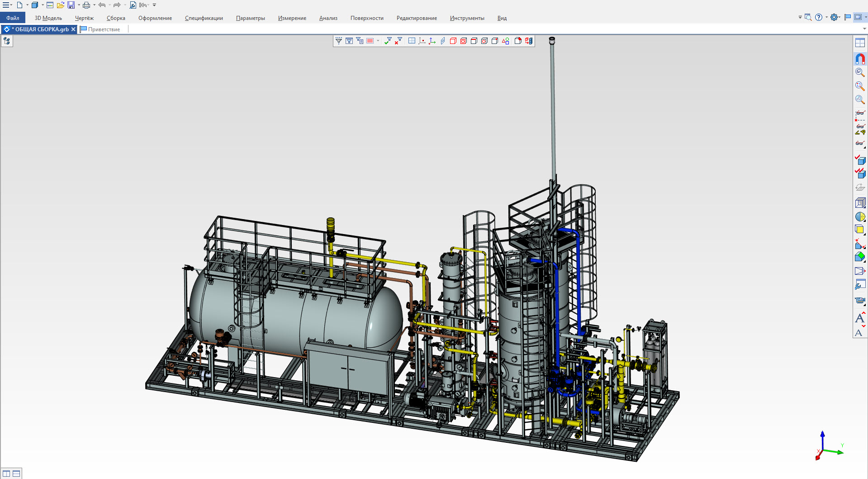Open the view layout grid icon in side toolbar
This screenshot has width=868, height=479.
860,43
